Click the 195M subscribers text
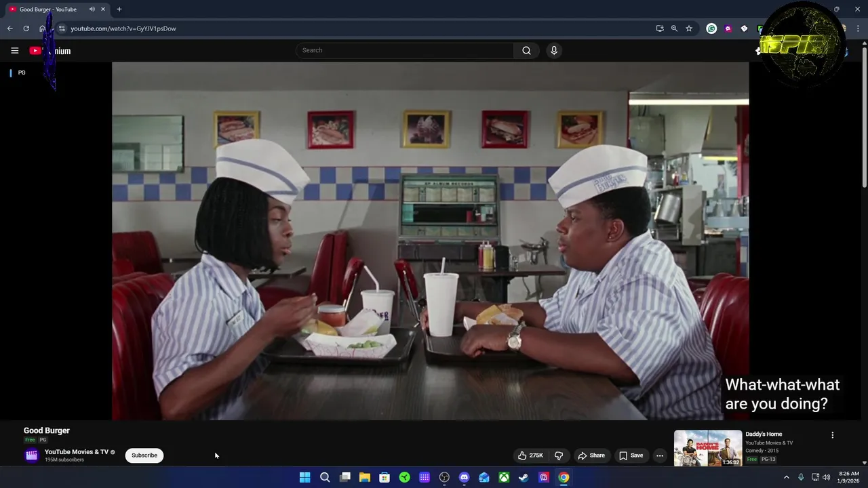868x488 pixels. click(x=64, y=460)
